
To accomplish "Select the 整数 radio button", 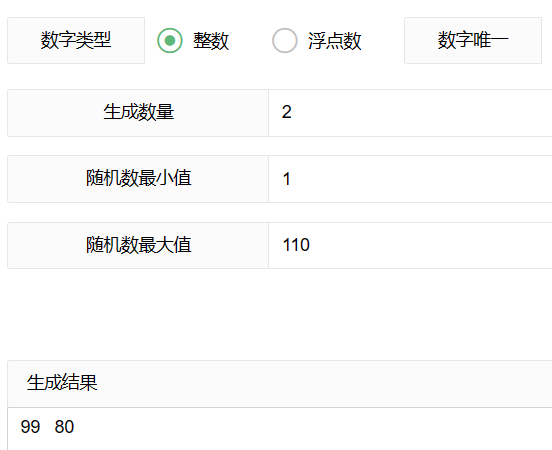I will point(170,40).
